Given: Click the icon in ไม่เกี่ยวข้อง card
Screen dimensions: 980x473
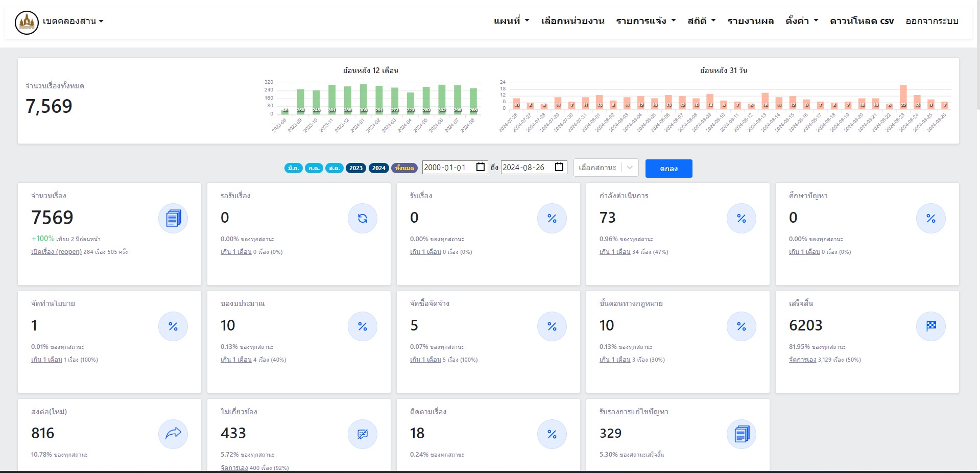Looking at the screenshot, I should 363,434.
